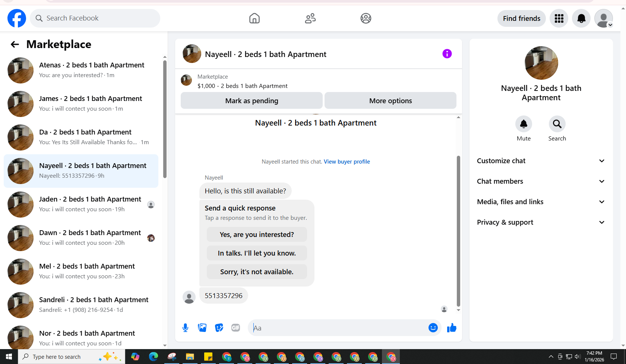Open the volume icon in system tray
Viewport: 626px width, 364px height.
tap(578, 357)
